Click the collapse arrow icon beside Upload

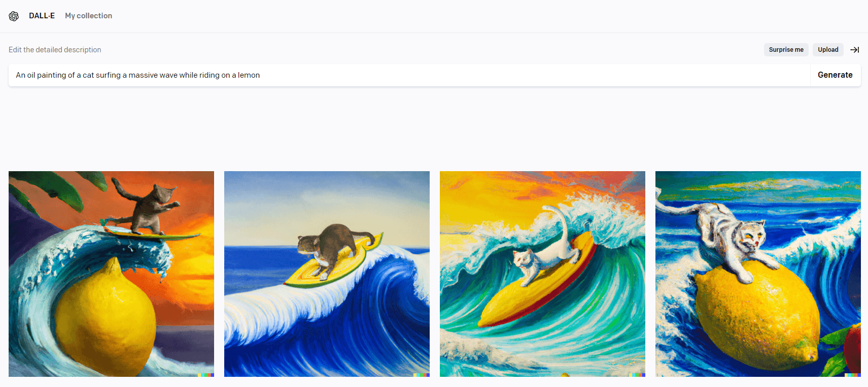click(855, 50)
